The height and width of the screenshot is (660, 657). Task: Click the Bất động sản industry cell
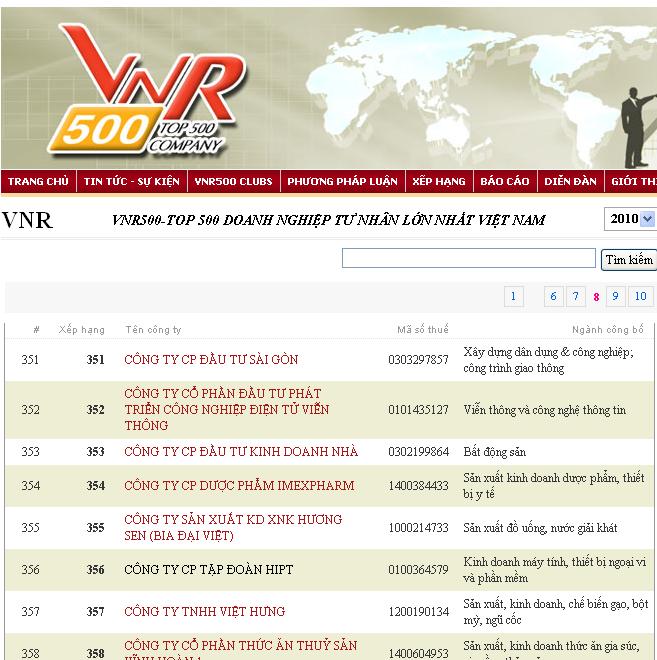pyautogui.click(x=495, y=452)
